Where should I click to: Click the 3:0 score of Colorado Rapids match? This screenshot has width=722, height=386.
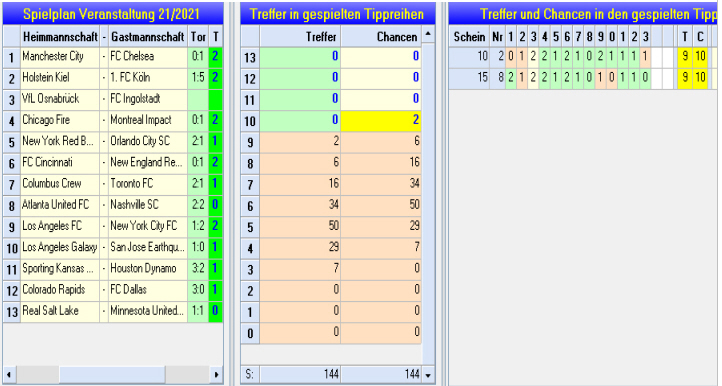click(x=198, y=290)
